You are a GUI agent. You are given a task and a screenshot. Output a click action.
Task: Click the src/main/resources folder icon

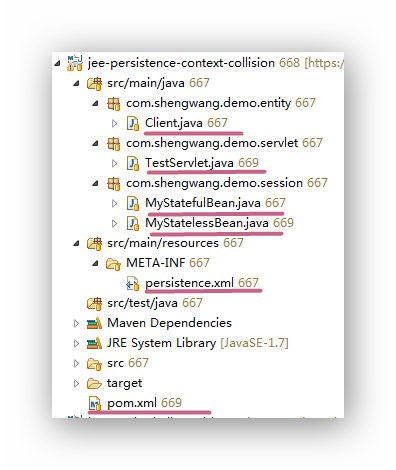94,243
